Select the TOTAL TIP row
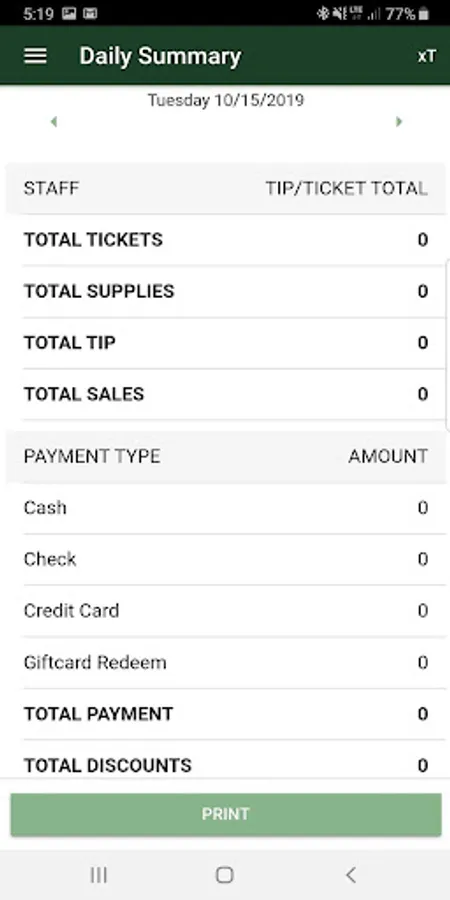Image resolution: width=450 pixels, height=900 pixels. [x=226, y=343]
